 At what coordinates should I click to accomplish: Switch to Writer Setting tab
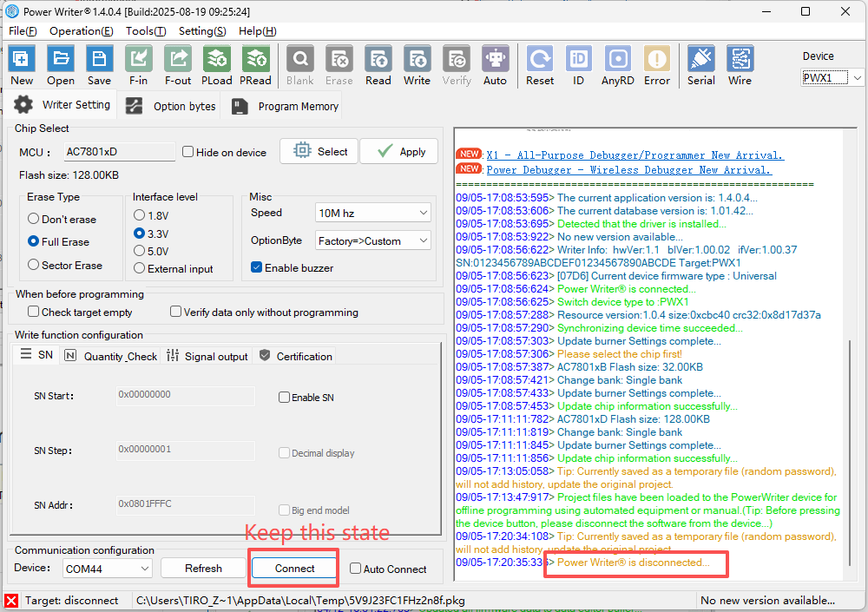(x=62, y=105)
